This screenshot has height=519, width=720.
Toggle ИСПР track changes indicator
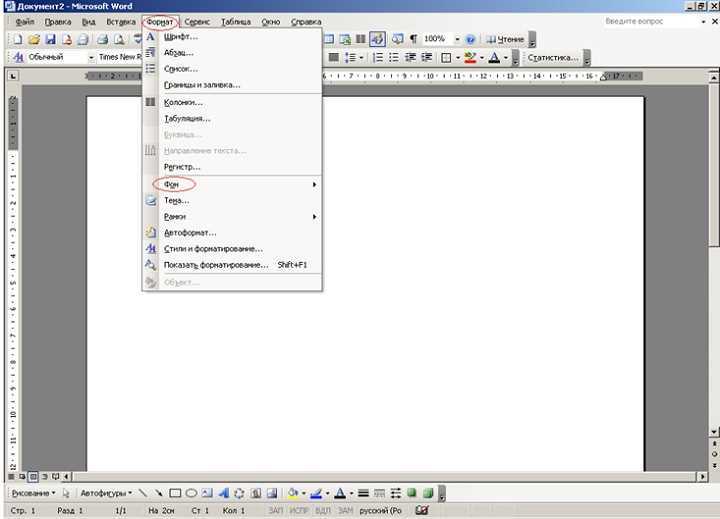click(299, 510)
